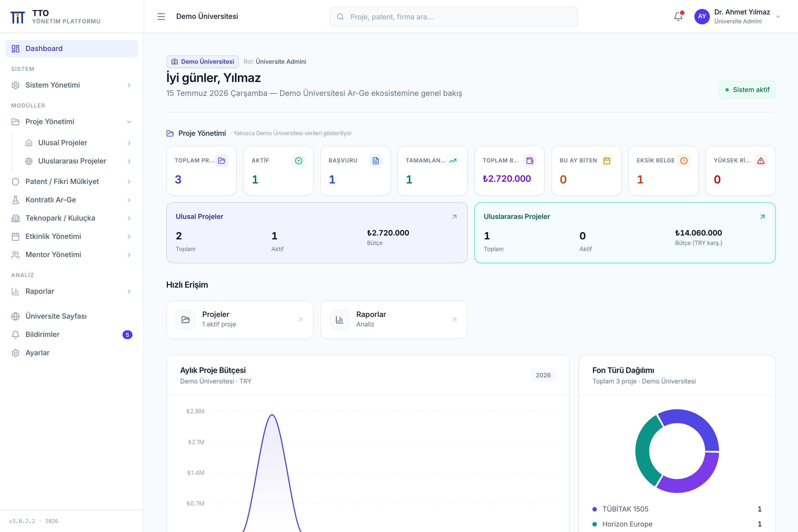Image resolution: width=798 pixels, height=532 pixels.
Task: Click the Üniversite Sayfası globe icon
Action: (16, 316)
